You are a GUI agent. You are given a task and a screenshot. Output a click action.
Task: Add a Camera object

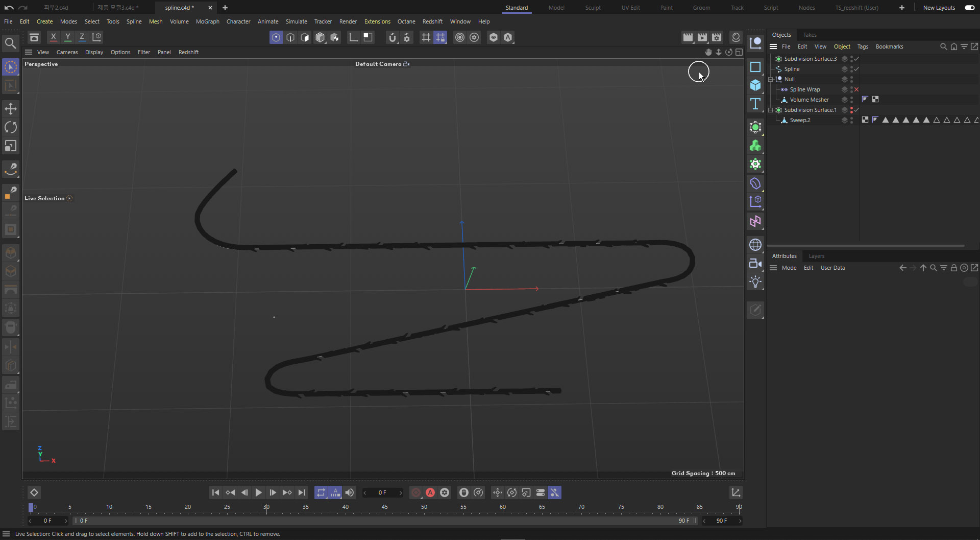click(x=755, y=264)
